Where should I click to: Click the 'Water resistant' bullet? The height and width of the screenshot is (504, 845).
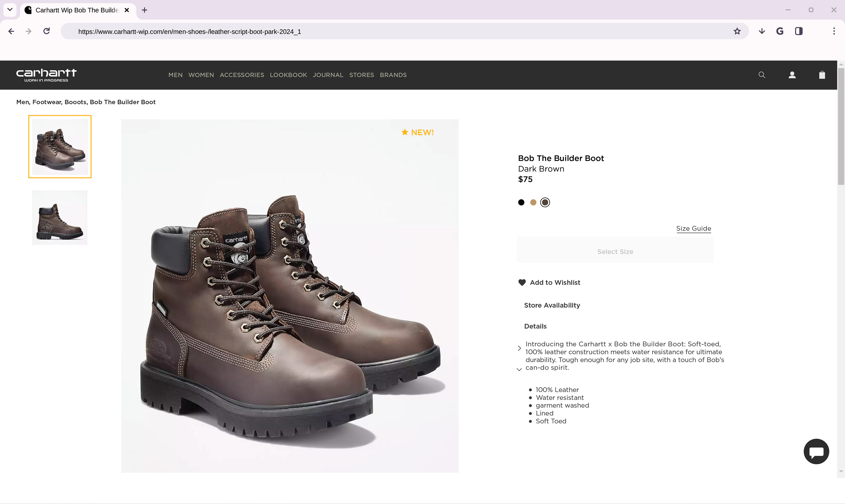pos(560,398)
